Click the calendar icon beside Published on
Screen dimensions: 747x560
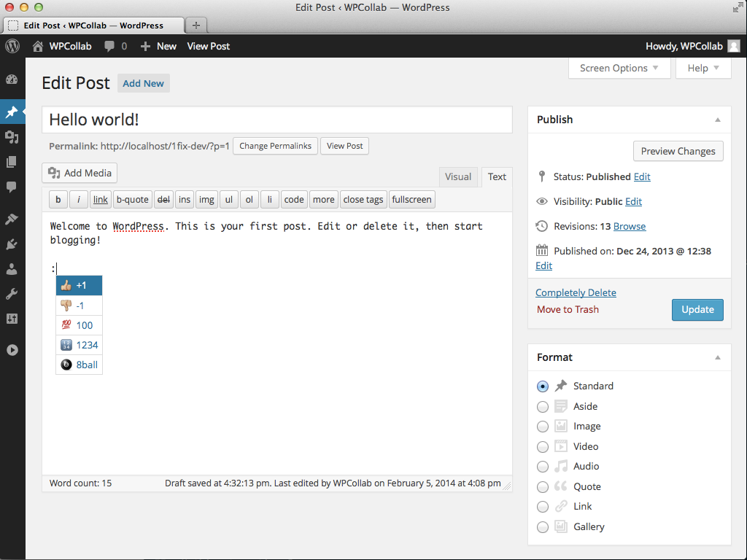[x=542, y=251]
